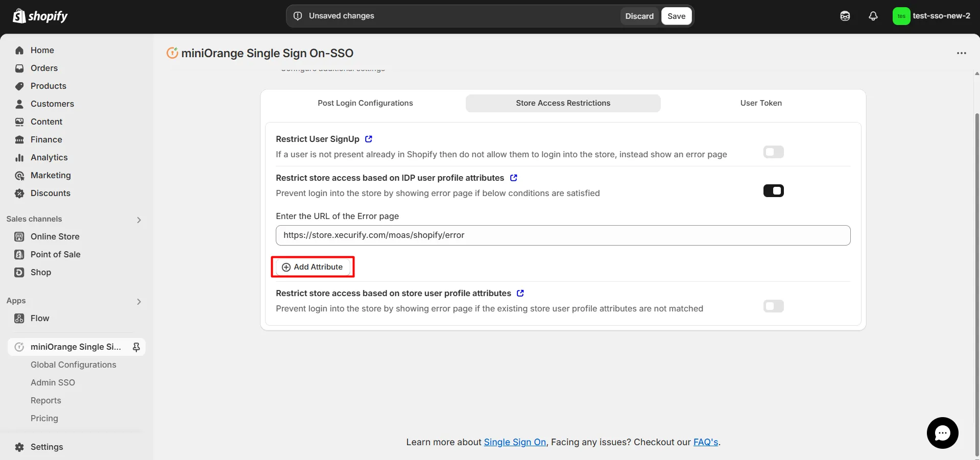Click the Marketing target icon
The height and width of the screenshot is (460, 980).
click(19, 175)
